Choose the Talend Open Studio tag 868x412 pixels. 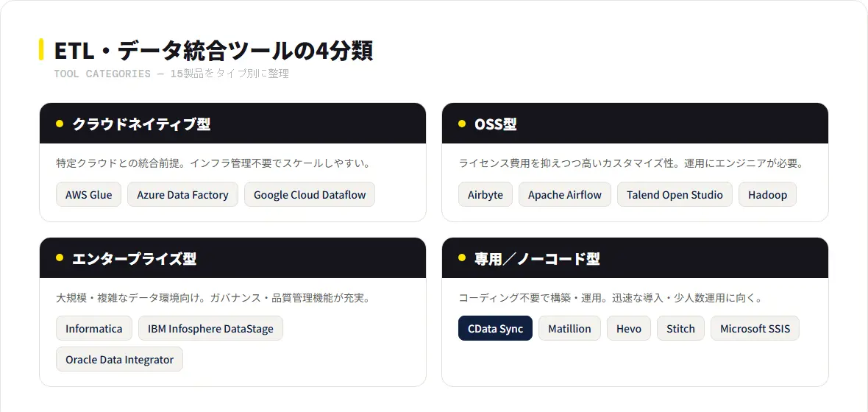tap(675, 194)
